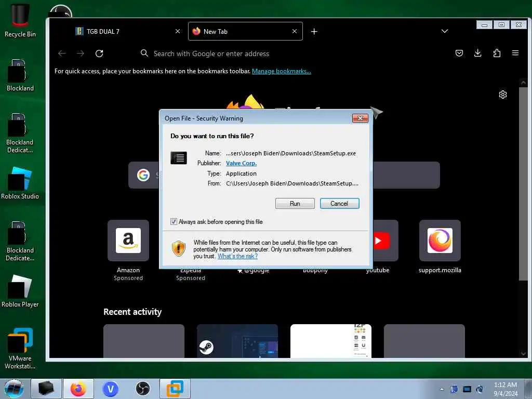This screenshot has width=532, height=399.
Task: Open OBS Studio from the taskbar
Action: pyautogui.click(x=143, y=389)
